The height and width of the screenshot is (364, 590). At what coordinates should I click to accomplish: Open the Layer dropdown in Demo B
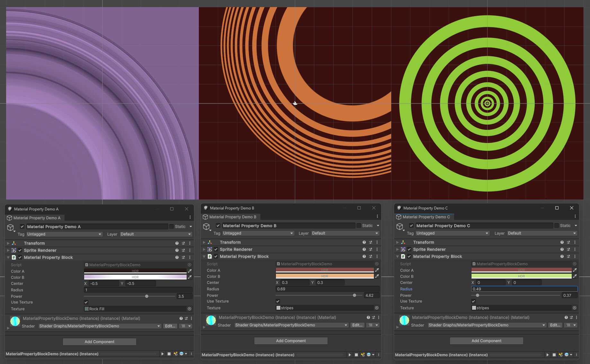pyautogui.click(x=345, y=233)
